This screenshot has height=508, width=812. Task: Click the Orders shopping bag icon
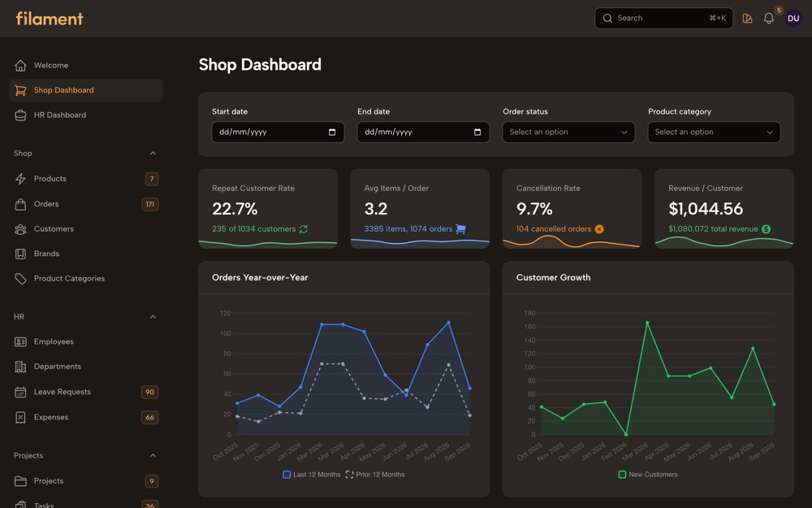pos(20,204)
